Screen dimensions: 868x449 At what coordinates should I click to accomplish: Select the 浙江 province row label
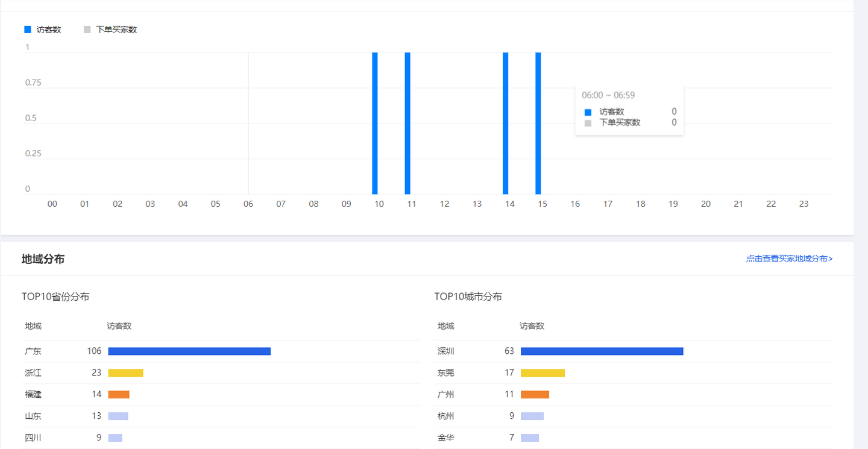[33, 373]
